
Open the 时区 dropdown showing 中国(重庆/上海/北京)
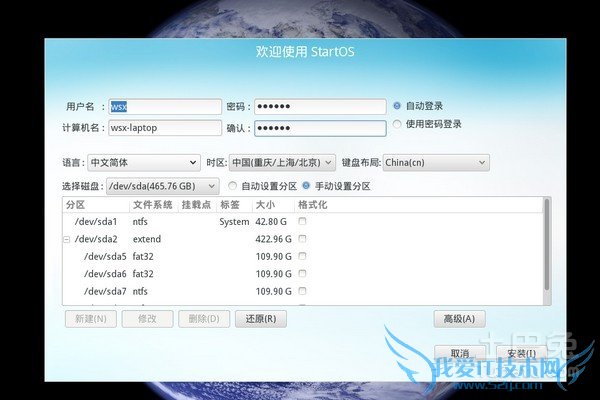[282, 163]
